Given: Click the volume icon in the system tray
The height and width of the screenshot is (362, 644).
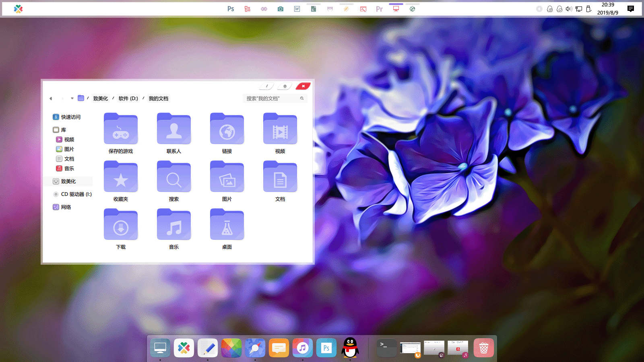Looking at the screenshot, I should (568, 8).
